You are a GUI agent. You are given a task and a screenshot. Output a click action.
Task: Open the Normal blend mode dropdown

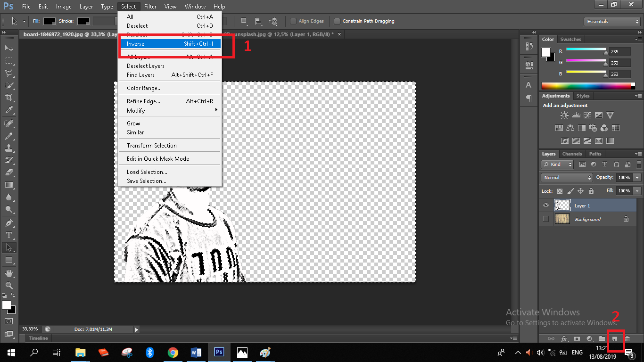(x=567, y=178)
